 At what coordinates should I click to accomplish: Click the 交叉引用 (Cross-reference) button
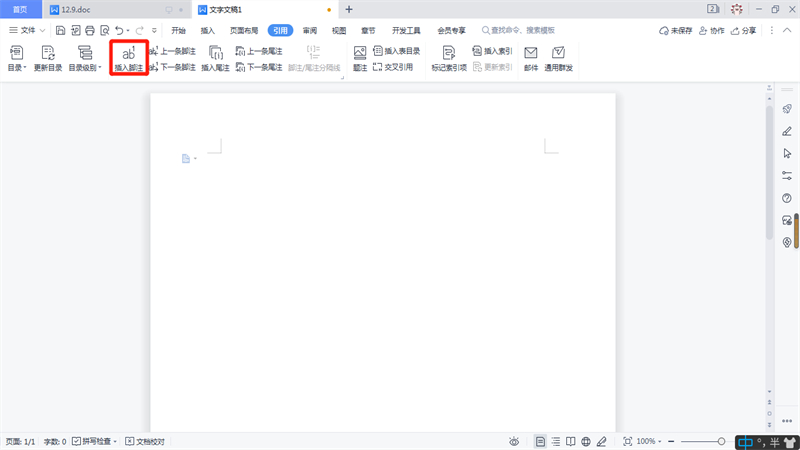pyautogui.click(x=392, y=67)
